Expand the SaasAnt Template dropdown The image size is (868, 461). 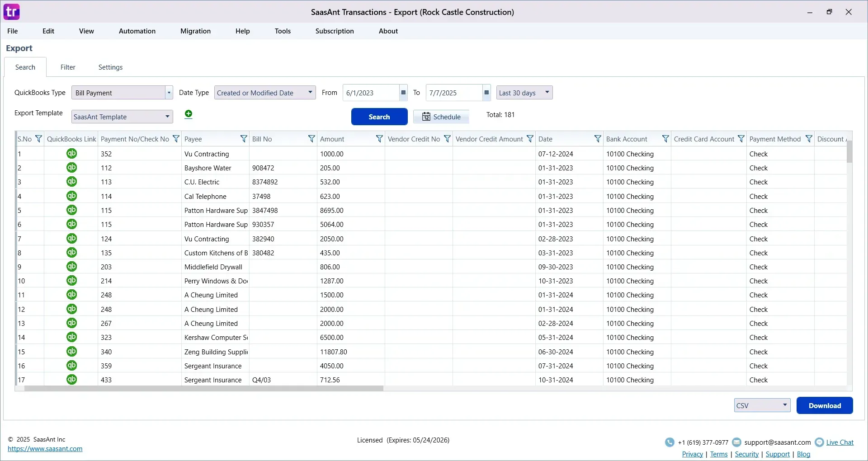coord(167,117)
